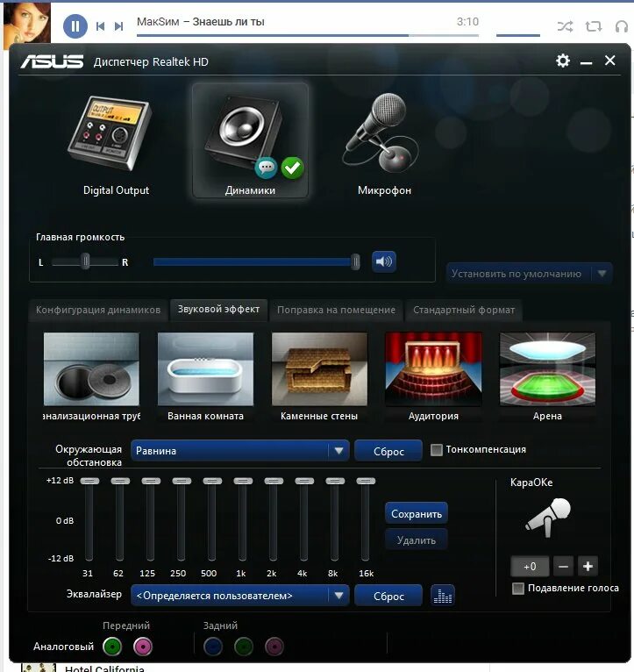
Task: Decrease karaoke key with minus button
Action: tap(563, 567)
